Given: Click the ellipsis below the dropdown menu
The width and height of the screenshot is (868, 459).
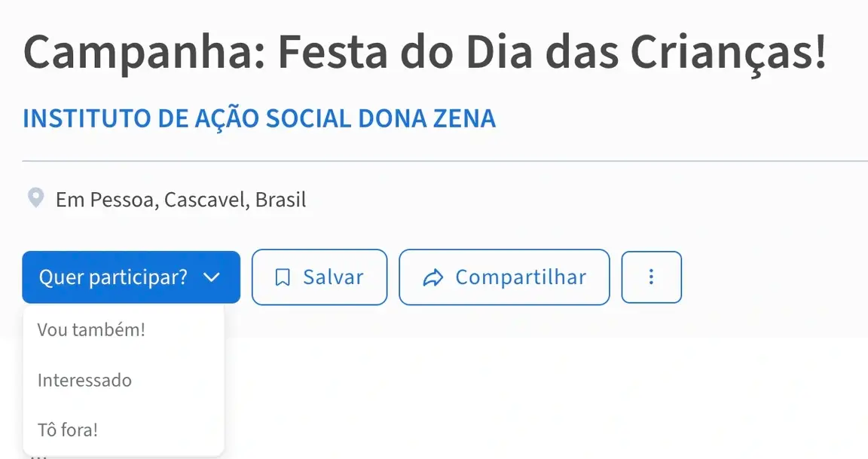Looking at the screenshot, I should point(39,455).
